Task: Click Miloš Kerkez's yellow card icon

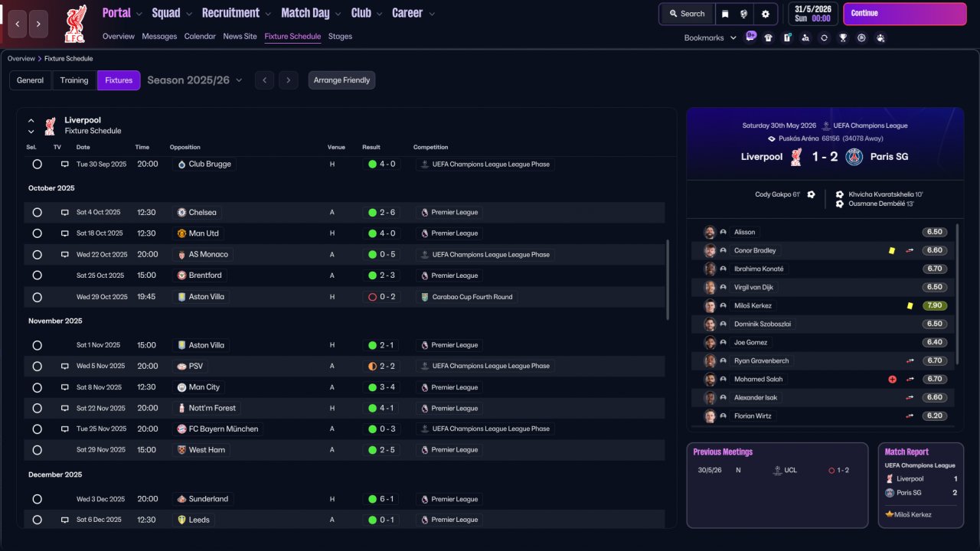Action: pos(910,305)
